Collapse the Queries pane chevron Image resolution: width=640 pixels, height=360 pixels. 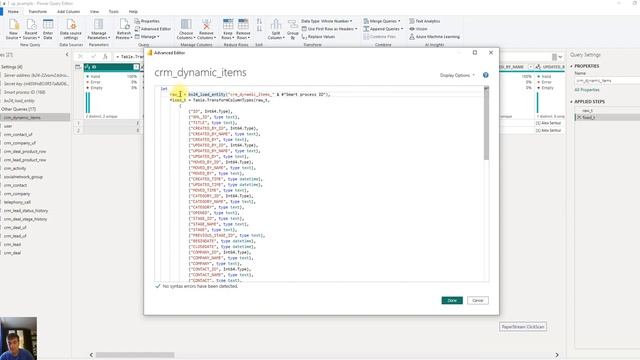pyautogui.click(x=67, y=54)
